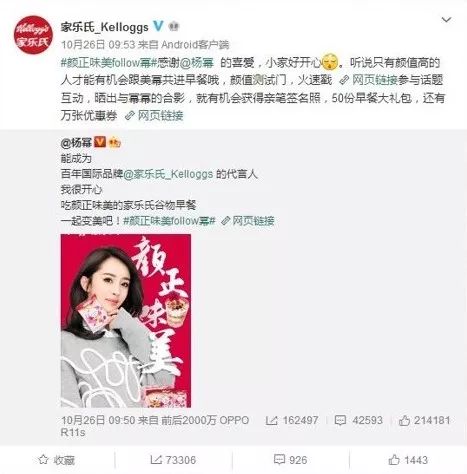Open the quoted post comments 42593
Screen dimensions: 467x474
[358, 420]
